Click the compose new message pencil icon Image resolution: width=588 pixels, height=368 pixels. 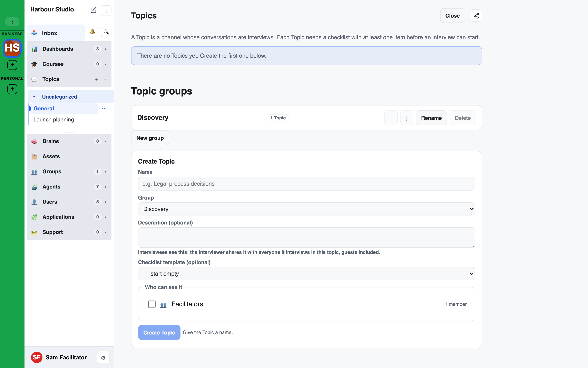tap(94, 10)
